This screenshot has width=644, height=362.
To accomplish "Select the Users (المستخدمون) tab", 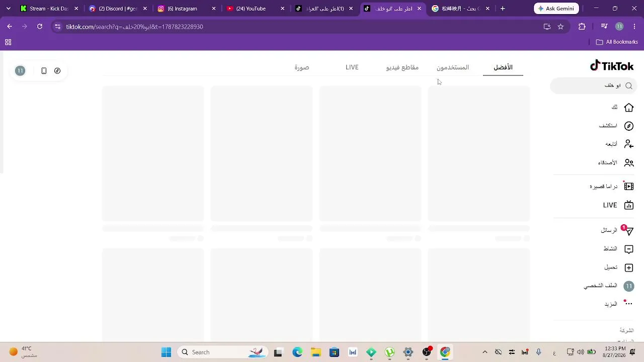I will (453, 67).
